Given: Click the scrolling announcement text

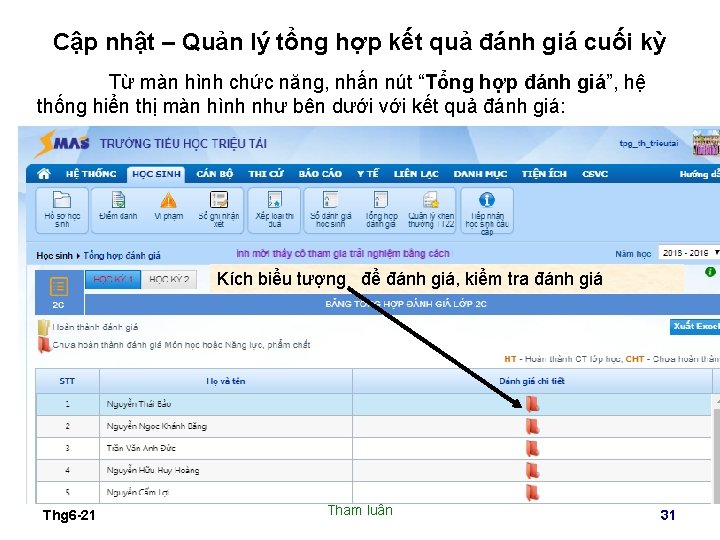Looking at the screenshot, I should pos(343,253).
